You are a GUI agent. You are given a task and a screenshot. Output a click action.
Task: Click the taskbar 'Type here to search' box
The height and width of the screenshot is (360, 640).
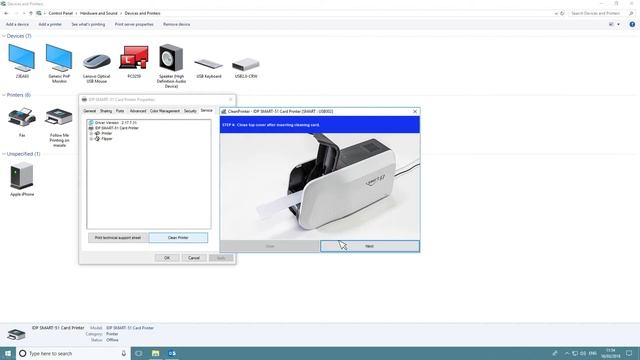[x=73, y=353]
